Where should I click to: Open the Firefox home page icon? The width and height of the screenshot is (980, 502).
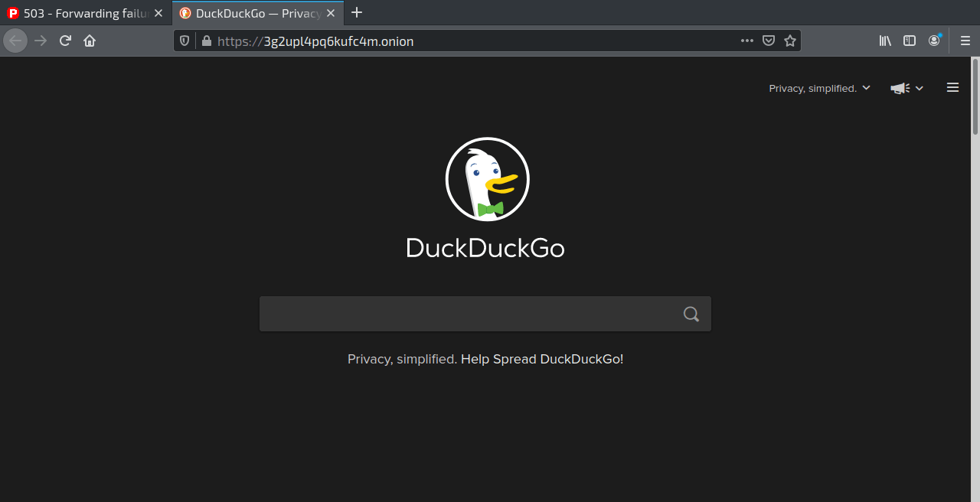point(90,41)
